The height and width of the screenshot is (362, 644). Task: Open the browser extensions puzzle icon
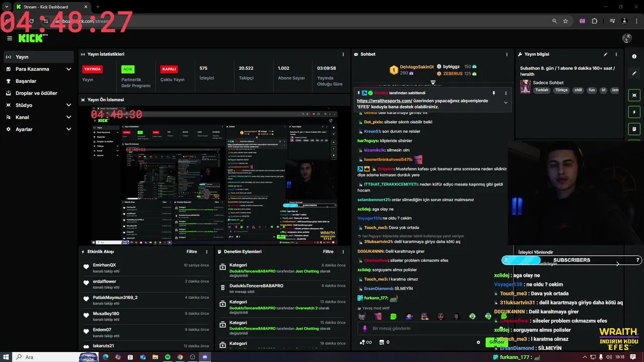[x=595, y=21]
